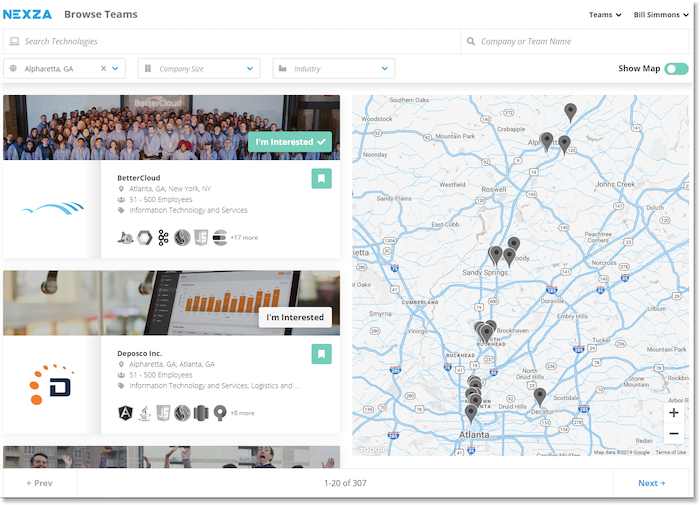The height and width of the screenshot is (505, 700).
Task: Click the swirl database icon on BetterCloud
Action: (182, 238)
